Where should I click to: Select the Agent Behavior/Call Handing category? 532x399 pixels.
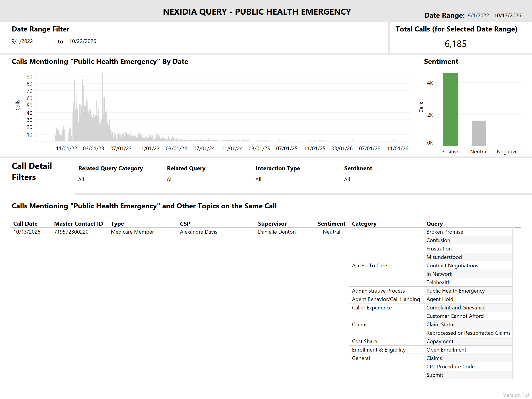pyautogui.click(x=386, y=299)
